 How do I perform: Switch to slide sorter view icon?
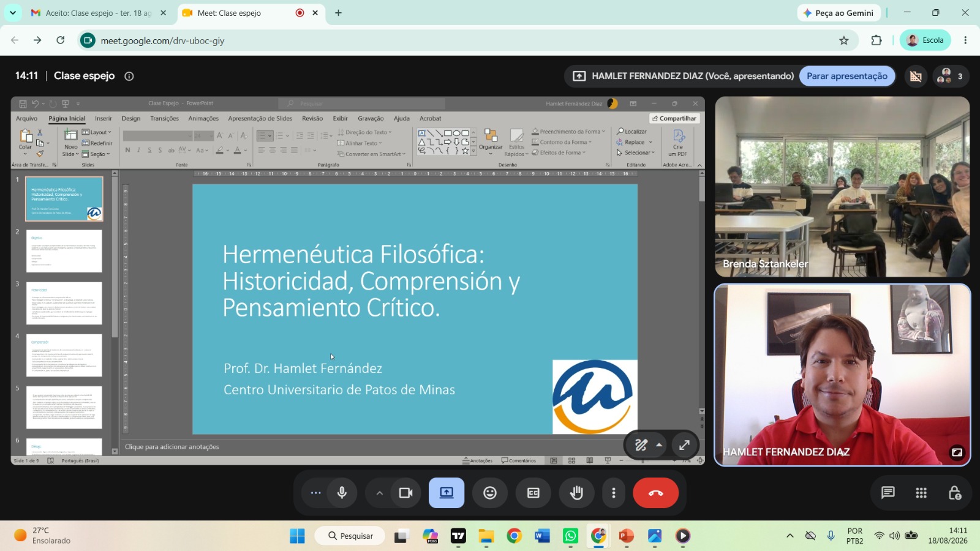pos(571,461)
